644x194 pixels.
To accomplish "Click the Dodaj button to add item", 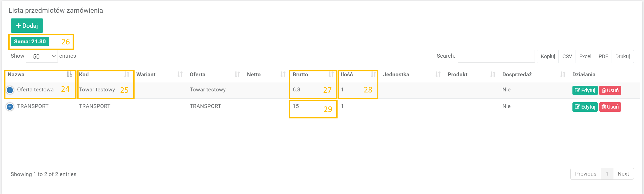I will tap(27, 25).
